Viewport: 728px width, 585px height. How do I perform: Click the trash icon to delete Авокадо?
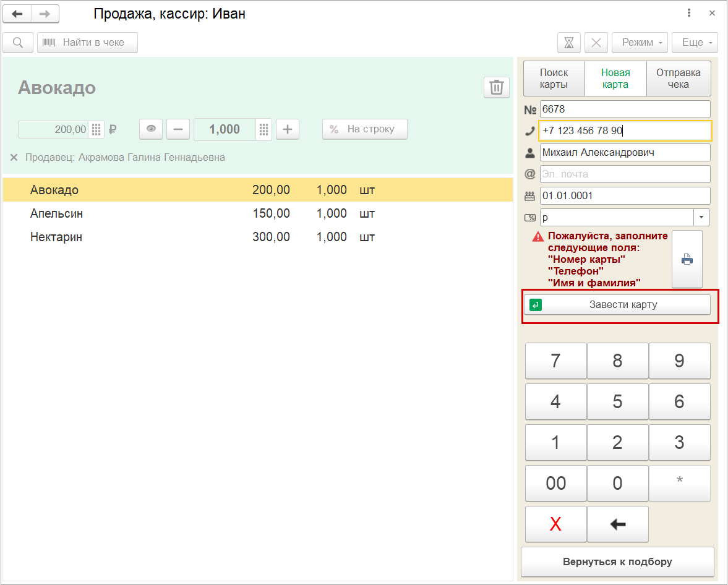496,87
